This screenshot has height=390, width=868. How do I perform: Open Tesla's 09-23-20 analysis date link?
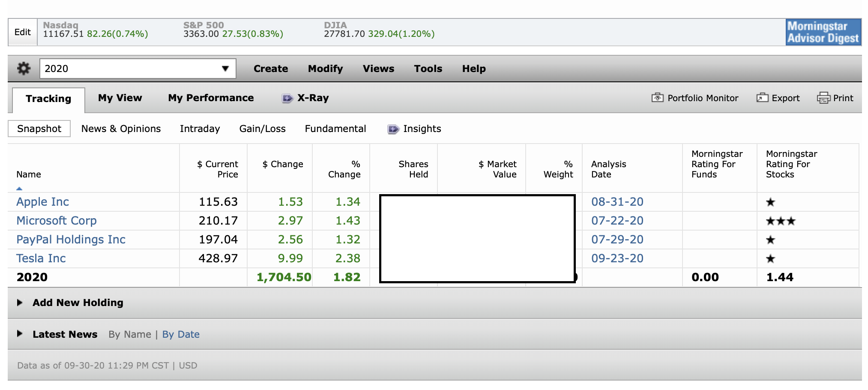pyautogui.click(x=617, y=258)
